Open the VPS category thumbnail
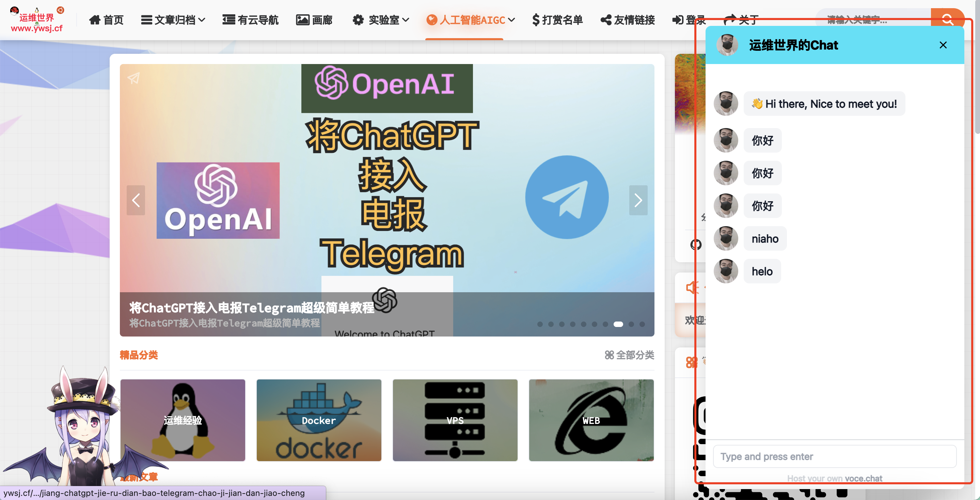Screen dimensions: 980x500 tap(455, 420)
